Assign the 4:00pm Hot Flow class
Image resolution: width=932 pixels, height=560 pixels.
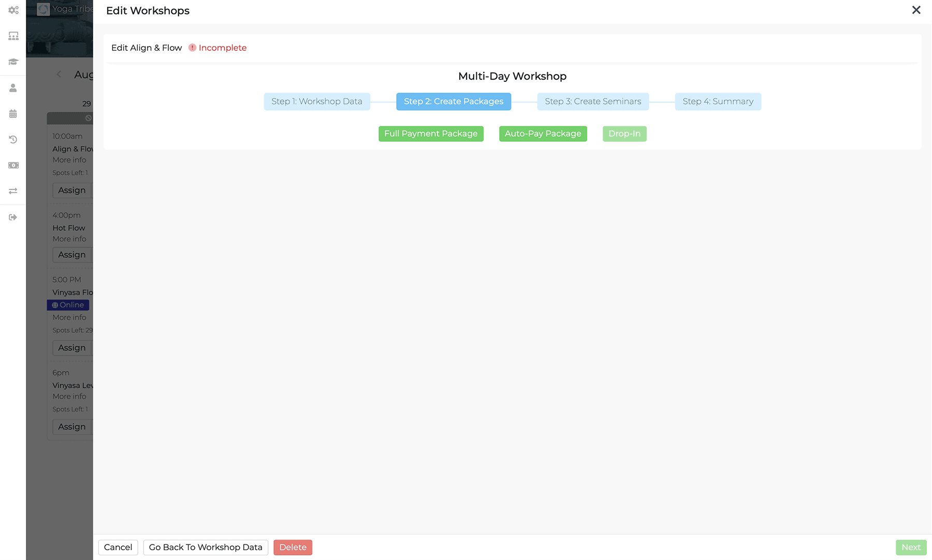coord(72,255)
